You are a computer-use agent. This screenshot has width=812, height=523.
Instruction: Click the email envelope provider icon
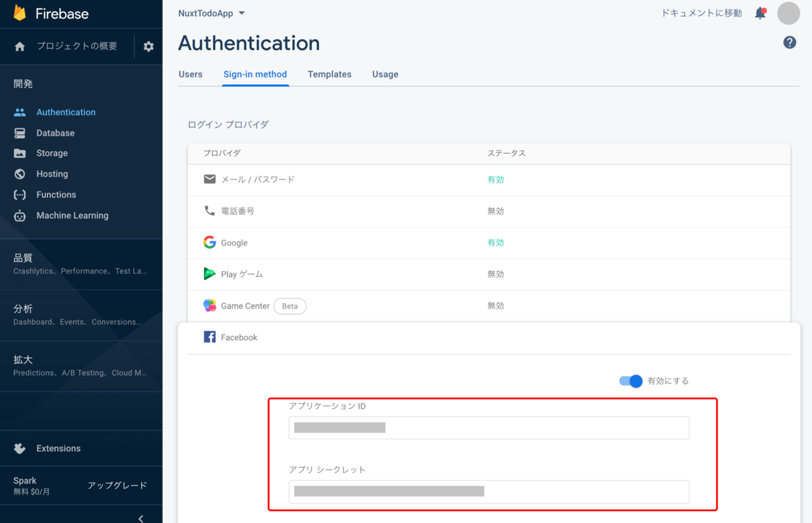[x=209, y=180]
